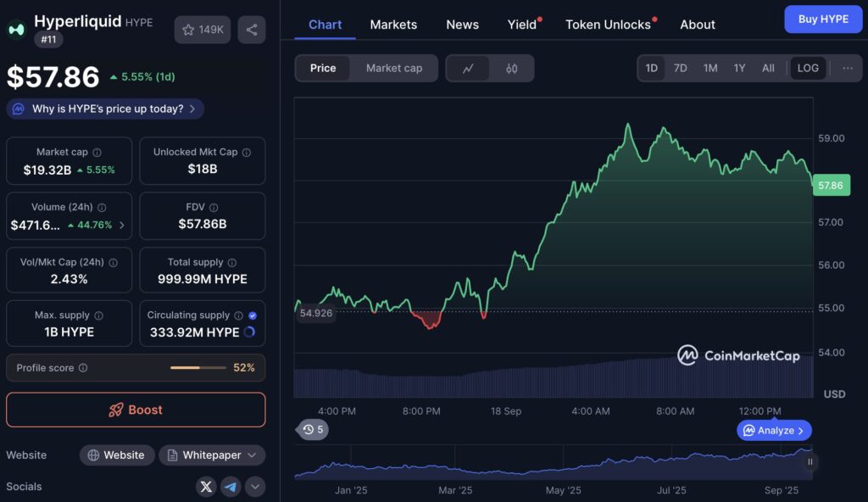
Task: Set chart range to 7D
Action: [x=681, y=68]
